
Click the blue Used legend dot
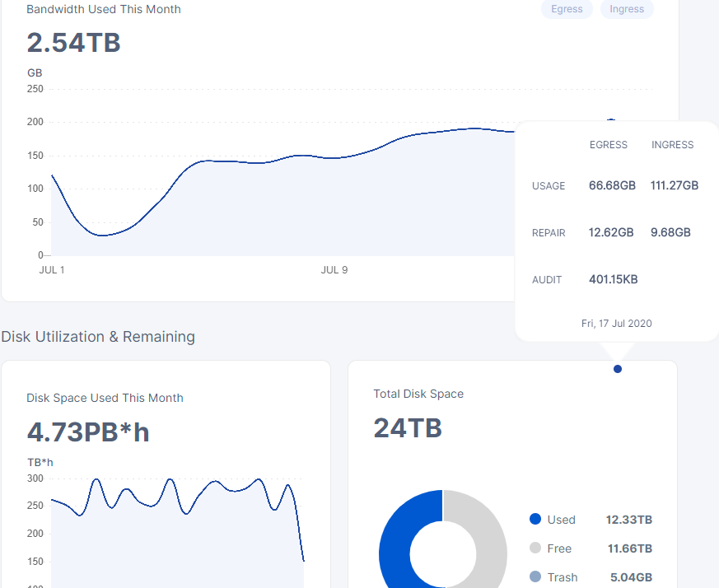[x=535, y=519]
